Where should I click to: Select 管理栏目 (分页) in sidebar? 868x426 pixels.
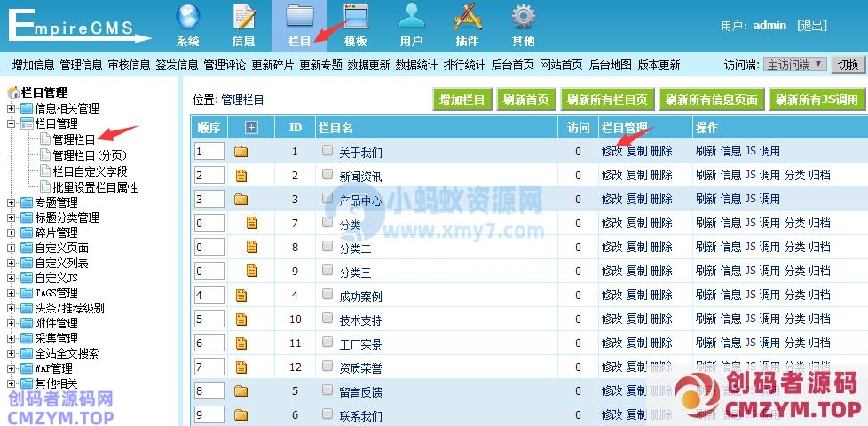click(90, 155)
